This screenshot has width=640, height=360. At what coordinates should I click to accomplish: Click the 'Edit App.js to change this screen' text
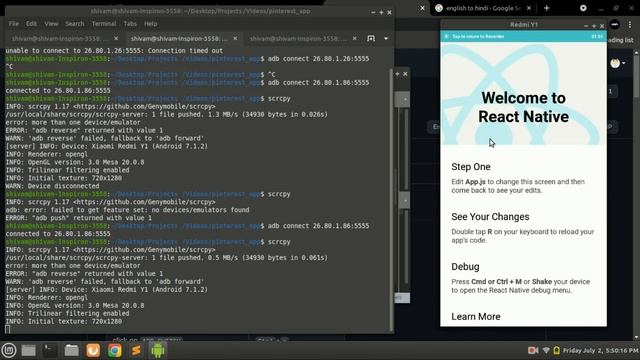point(518,186)
